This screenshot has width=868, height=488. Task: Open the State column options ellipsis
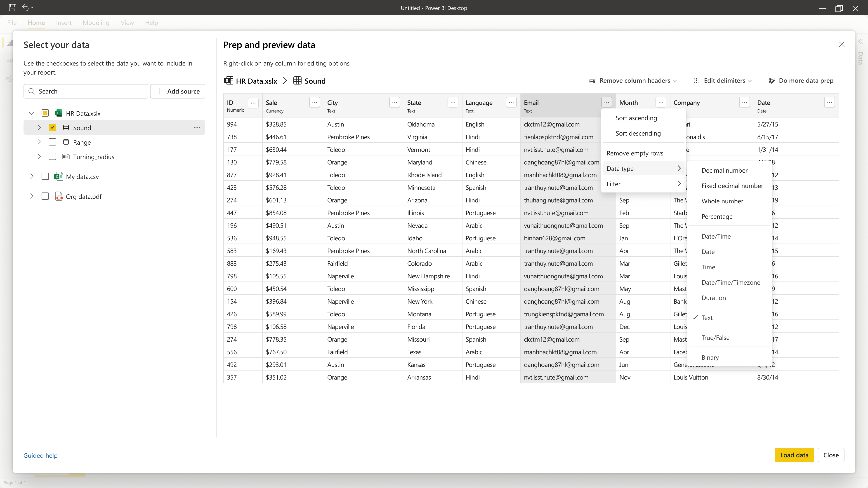coord(453,102)
